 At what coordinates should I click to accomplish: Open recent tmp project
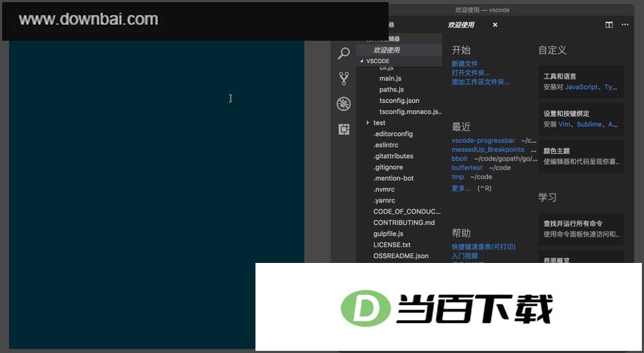457,176
